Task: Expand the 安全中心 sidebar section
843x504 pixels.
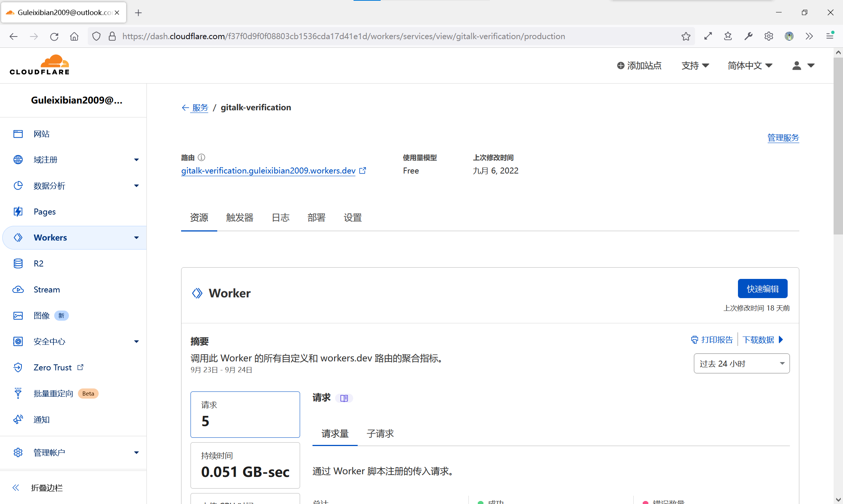Action: pyautogui.click(x=136, y=341)
